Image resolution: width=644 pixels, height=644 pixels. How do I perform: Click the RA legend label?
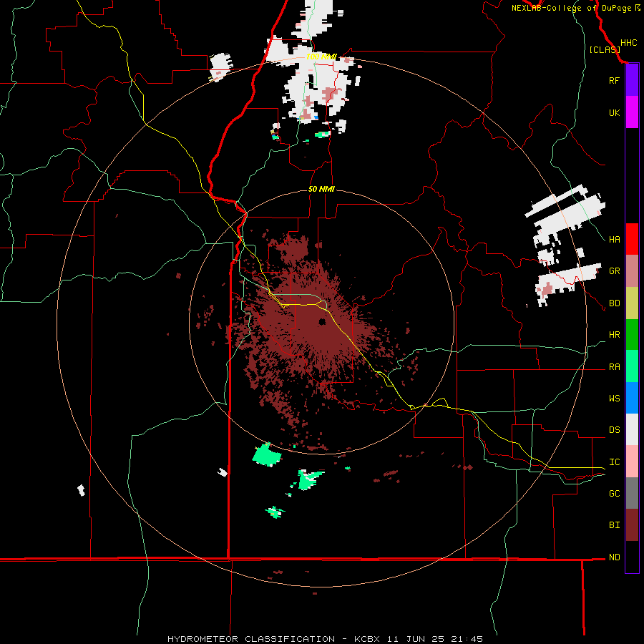614,367
